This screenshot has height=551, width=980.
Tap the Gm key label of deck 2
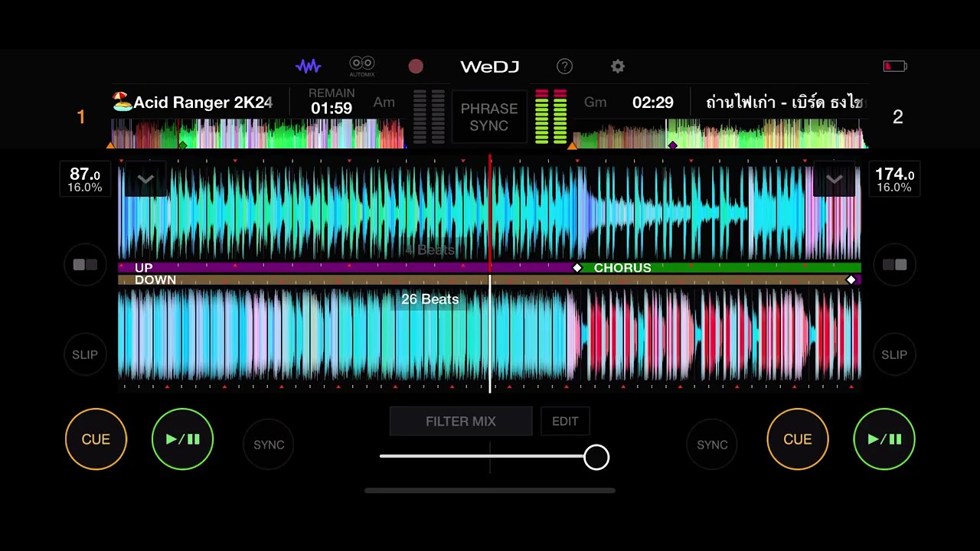tap(595, 103)
